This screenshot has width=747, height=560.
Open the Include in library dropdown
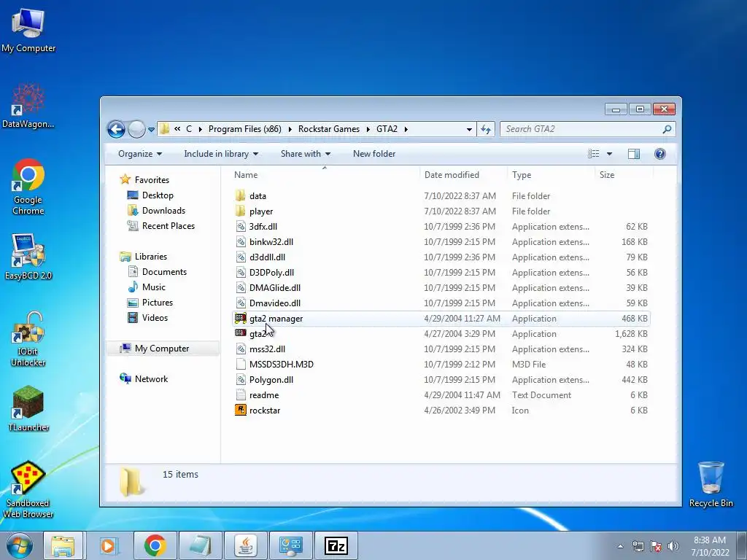pos(221,154)
